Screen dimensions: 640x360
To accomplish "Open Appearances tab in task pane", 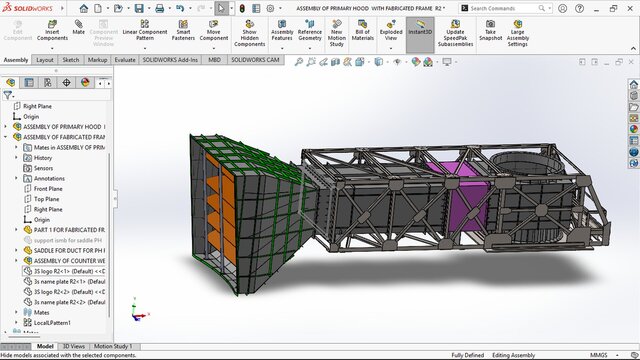I will click(633, 129).
